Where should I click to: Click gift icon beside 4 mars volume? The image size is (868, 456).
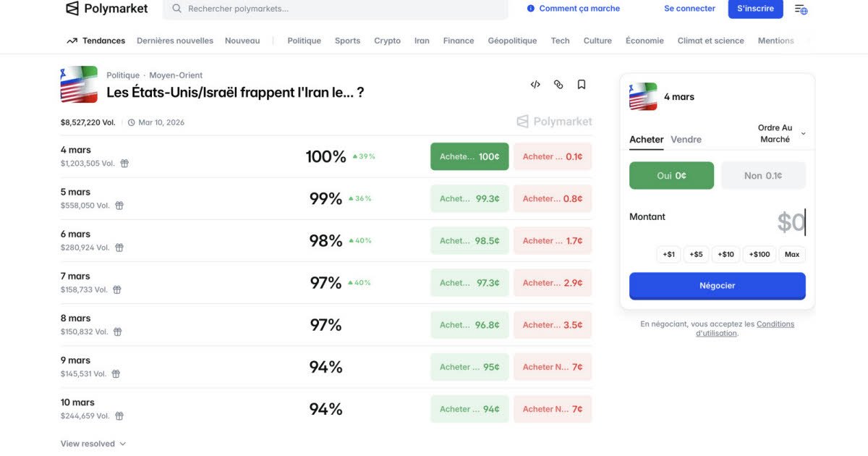(x=124, y=164)
